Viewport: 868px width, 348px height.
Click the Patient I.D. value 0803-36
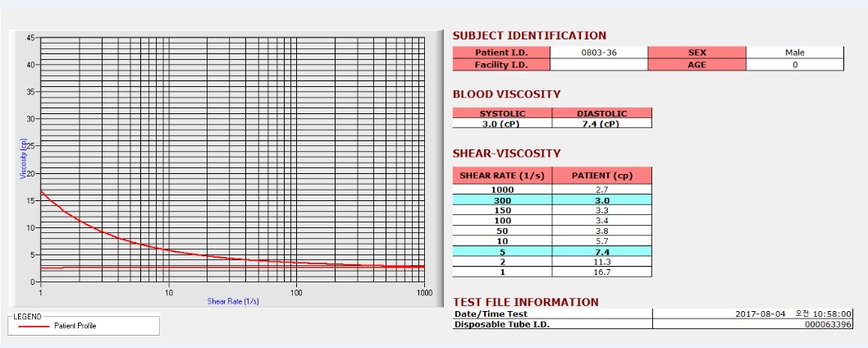tap(599, 53)
